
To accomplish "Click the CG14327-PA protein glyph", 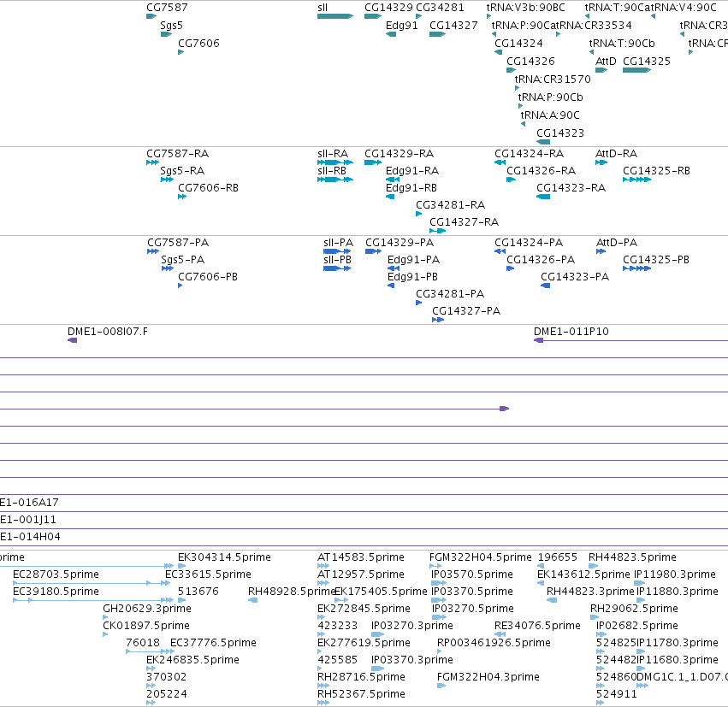I will click(438, 320).
